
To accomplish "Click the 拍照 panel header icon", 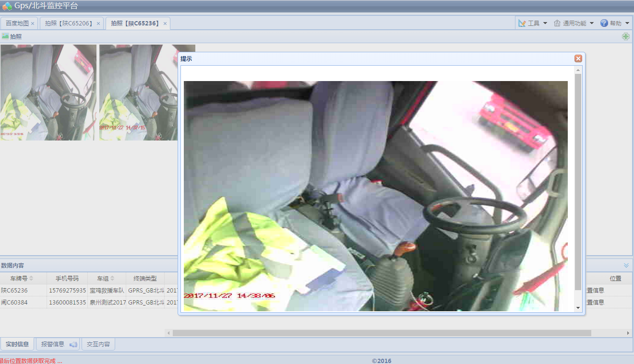I will [x=5, y=36].
